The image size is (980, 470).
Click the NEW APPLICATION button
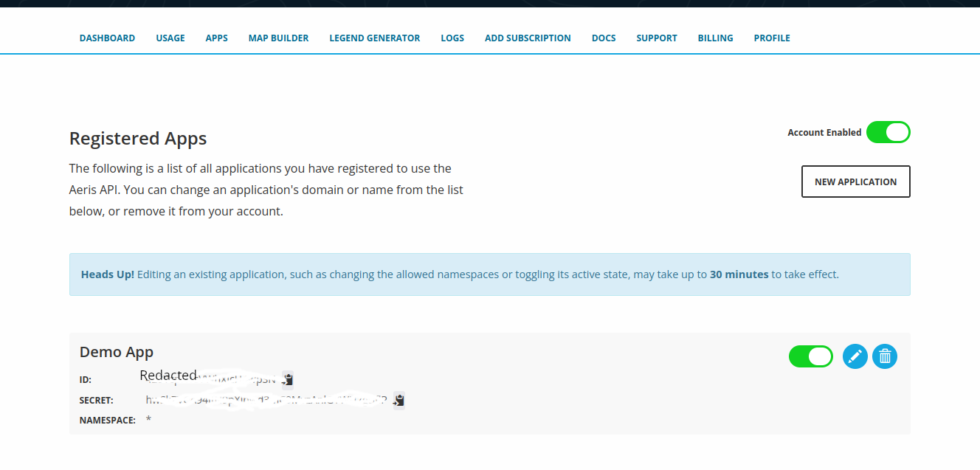[856, 182]
